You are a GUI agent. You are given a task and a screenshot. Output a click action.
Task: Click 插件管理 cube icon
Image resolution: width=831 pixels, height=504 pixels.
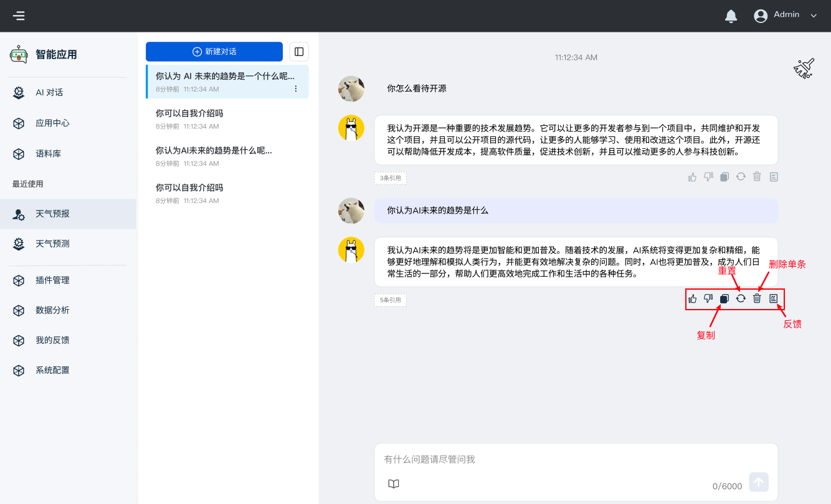click(19, 280)
